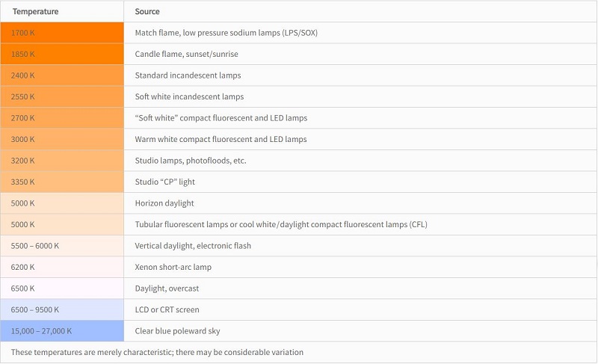598x364 pixels.
Task: Click the Temperature column header
Action: (35, 11)
